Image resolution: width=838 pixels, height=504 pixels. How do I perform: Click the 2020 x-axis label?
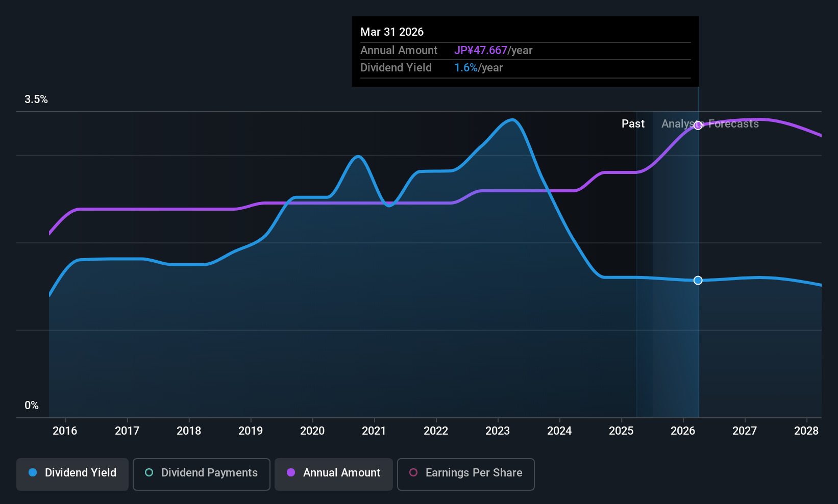point(312,431)
